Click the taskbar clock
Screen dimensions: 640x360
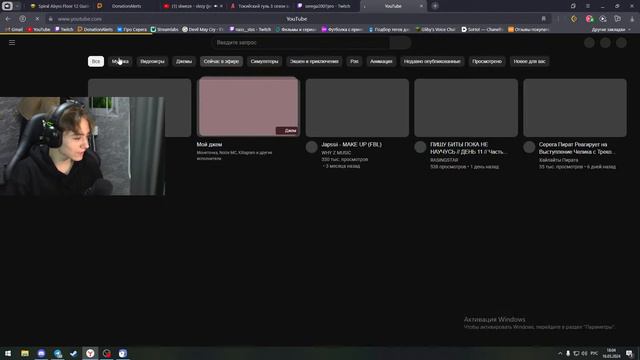pyautogui.click(x=611, y=353)
